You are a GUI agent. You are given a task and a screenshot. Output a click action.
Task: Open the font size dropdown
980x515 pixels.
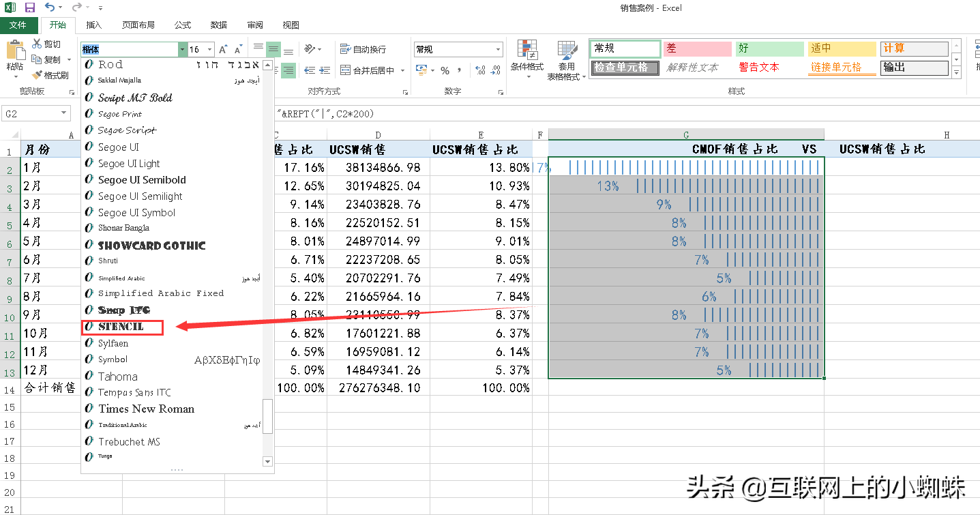coord(209,50)
